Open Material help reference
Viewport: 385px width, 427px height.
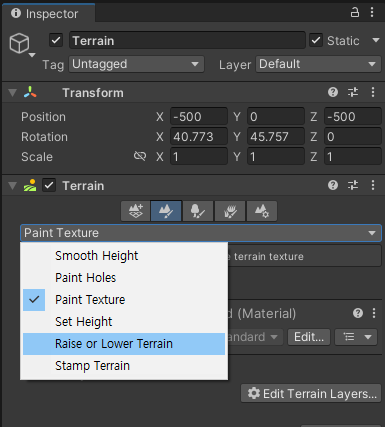click(x=358, y=313)
